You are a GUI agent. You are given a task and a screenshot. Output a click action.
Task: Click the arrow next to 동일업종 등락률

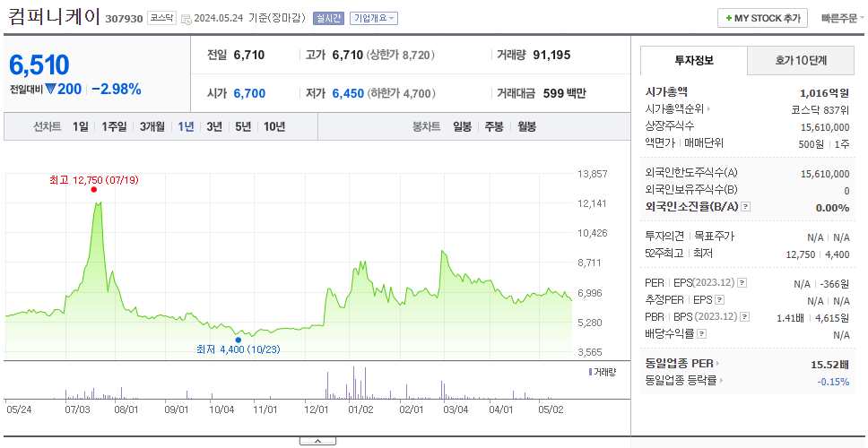[723, 381]
